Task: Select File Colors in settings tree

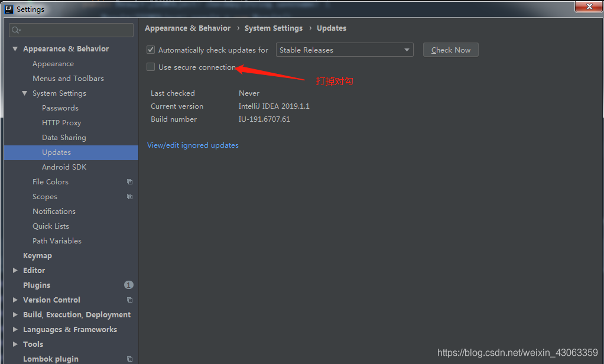Action: tap(50, 182)
